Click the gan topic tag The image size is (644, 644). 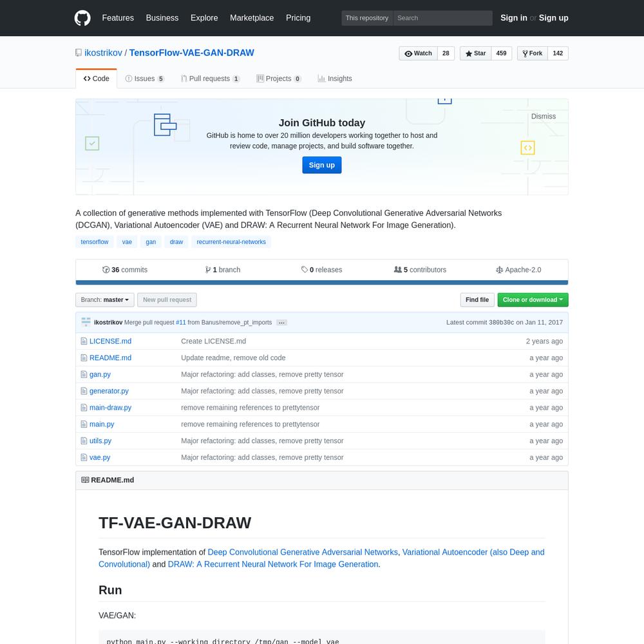click(x=151, y=242)
